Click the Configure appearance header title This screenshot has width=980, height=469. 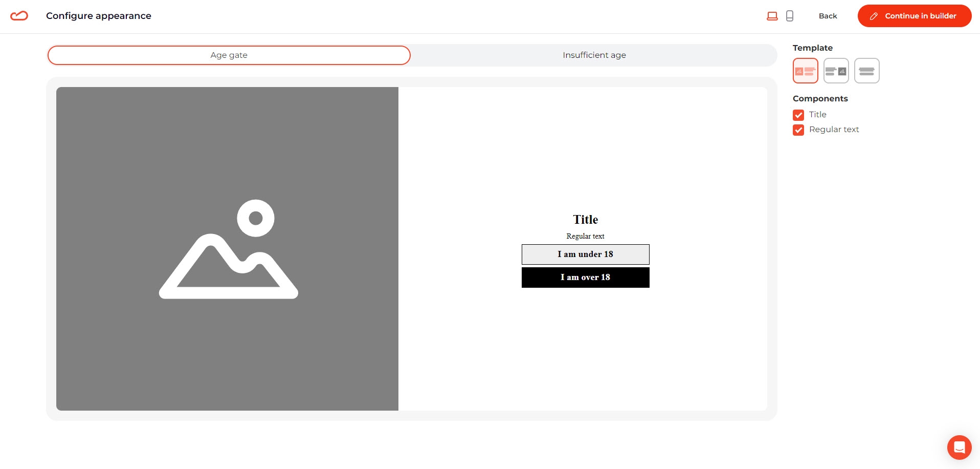(99, 16)
